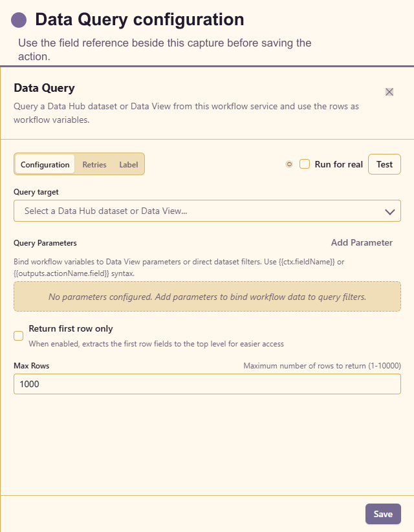
Task: Click the Run for real label
Action: (x=338, y=164)
